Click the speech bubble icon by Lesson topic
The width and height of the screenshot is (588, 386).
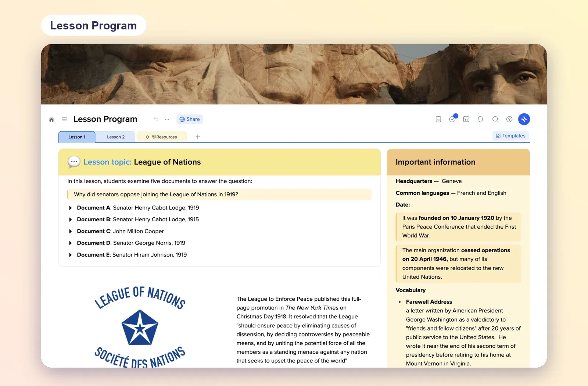[x=74, y=162]
